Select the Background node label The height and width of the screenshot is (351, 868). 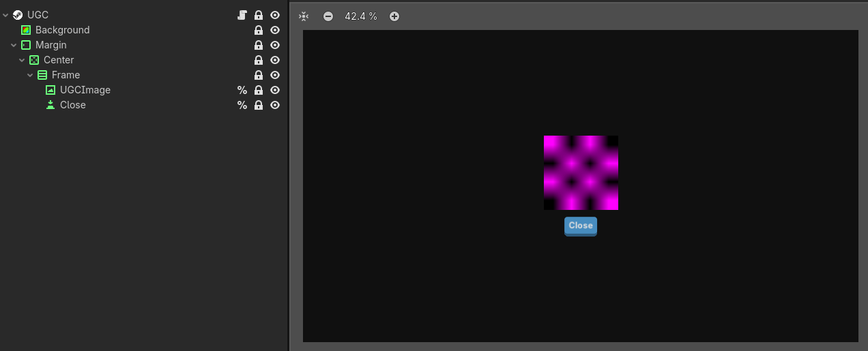point(62,30)
